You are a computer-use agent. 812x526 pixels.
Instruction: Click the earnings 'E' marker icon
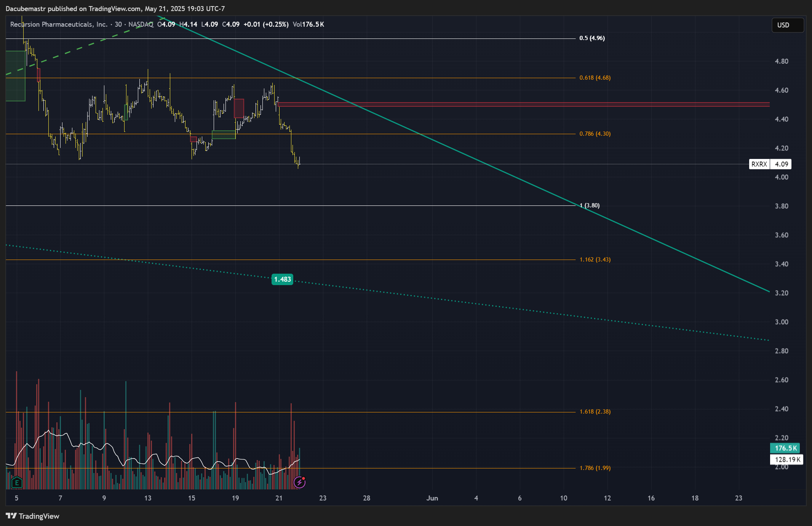[x=17, y=483]
